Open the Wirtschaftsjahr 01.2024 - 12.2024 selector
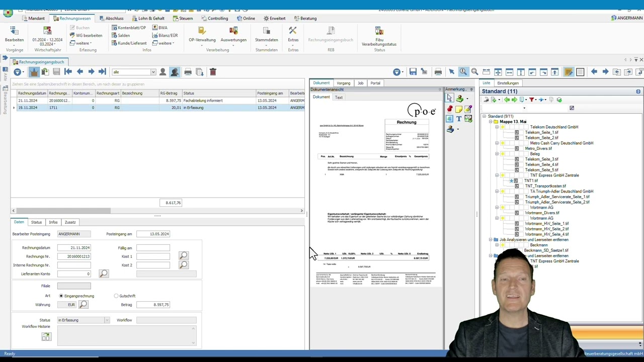 (x=47, y=36)
